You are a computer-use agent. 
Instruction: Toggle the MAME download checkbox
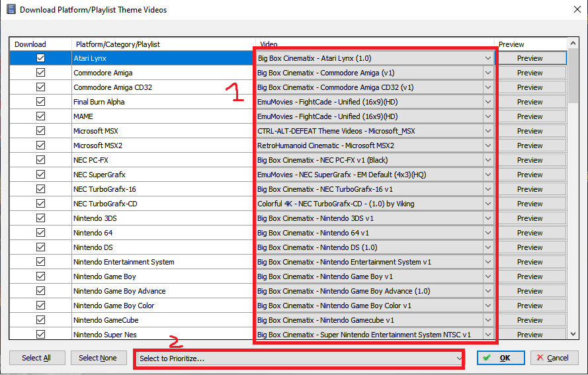(x=40, y=116)
